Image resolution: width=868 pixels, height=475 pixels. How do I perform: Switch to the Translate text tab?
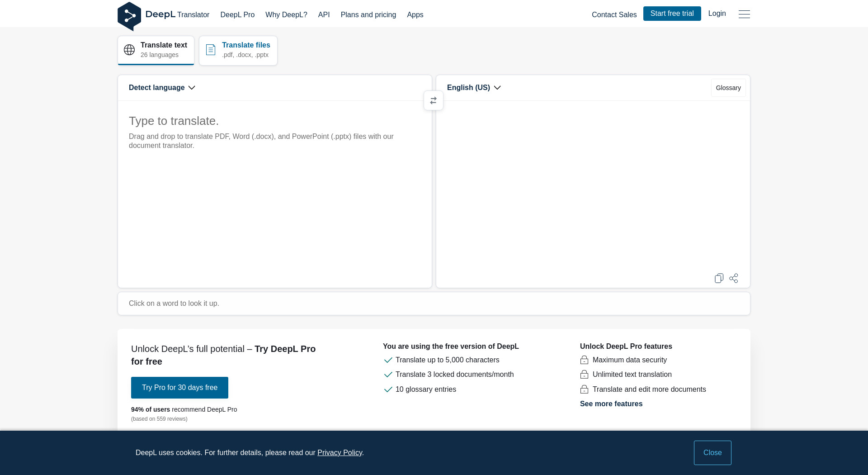[x=156, y=50]
